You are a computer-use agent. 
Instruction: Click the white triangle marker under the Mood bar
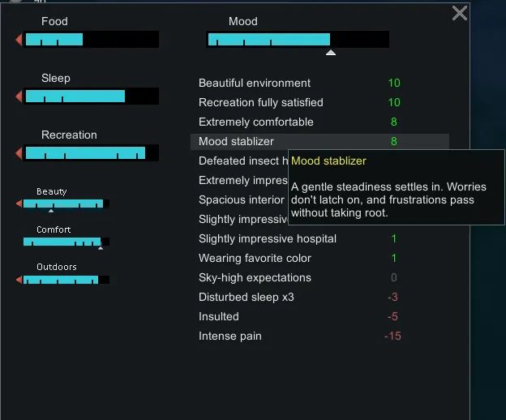point(330,53)
